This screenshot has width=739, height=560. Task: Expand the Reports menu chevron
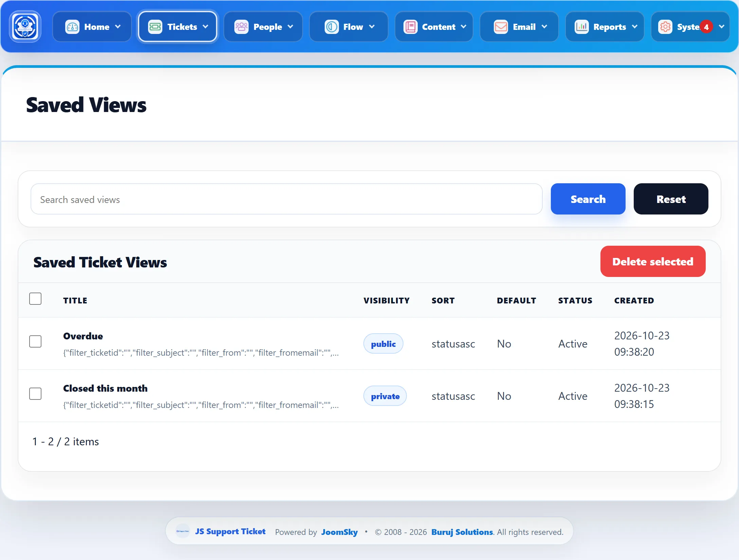(x=635, y=27)
